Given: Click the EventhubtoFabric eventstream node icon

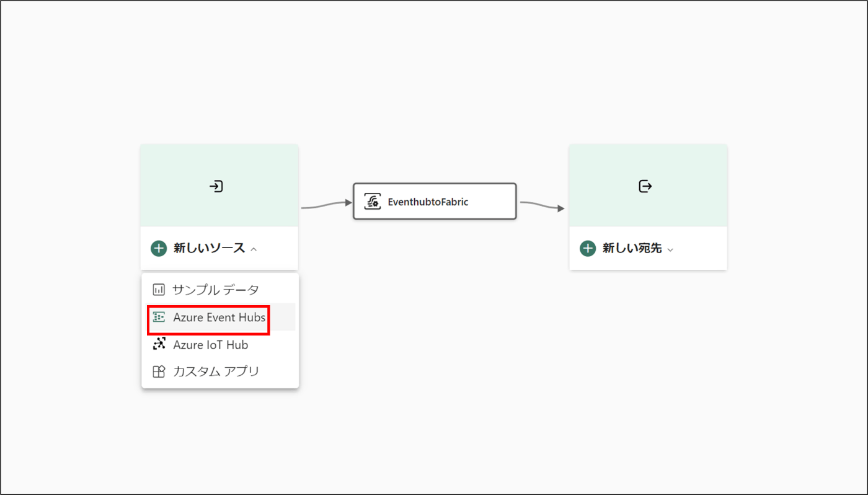Looking at the screenshot, I should tap(372, 202).
